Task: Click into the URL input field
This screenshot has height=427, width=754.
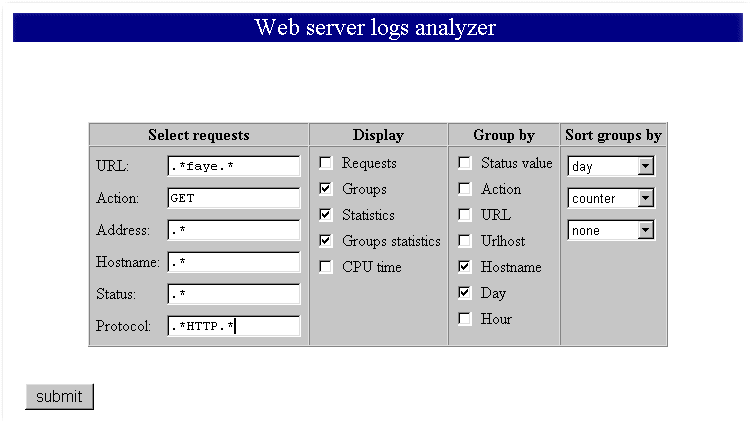Action: pyautogui.click(x=234, y=166)
